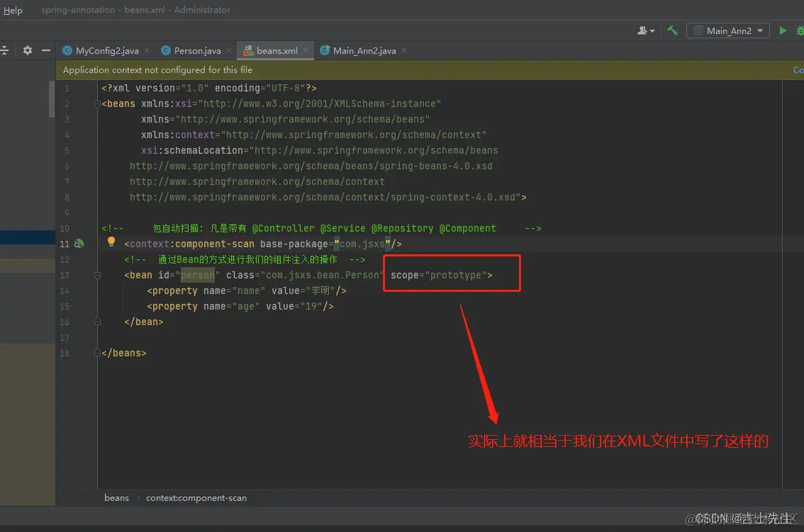Click the intention lightbulb on line 11
This screenshot has height=532, width=804.
point(111,242)
